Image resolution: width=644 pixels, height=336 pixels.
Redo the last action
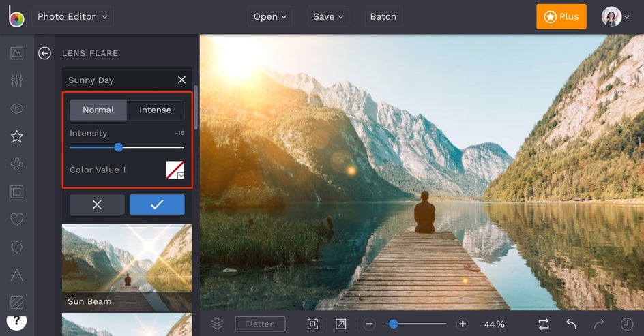pos(599,324)
